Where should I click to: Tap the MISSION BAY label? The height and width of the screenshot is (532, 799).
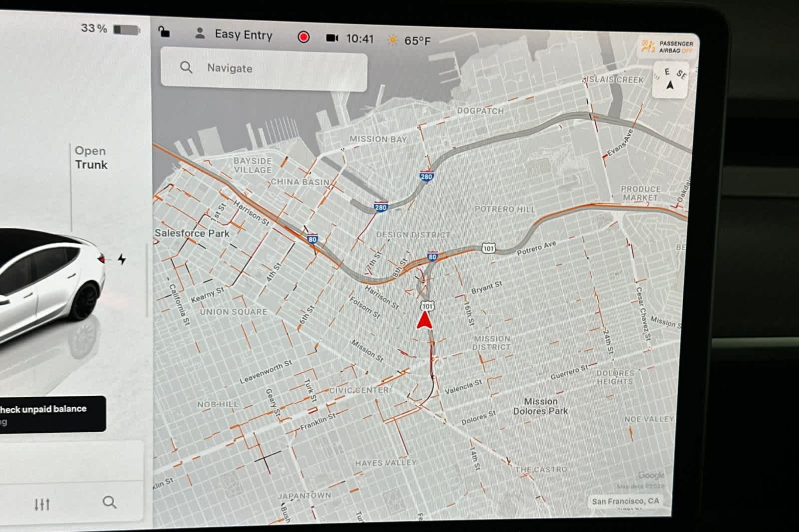(378, 139)
